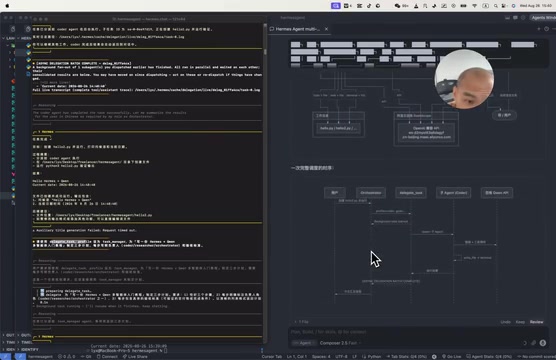Screen dimensions: 556x360
Task: Click the date and time in menu bar
Action: point(537,6)
